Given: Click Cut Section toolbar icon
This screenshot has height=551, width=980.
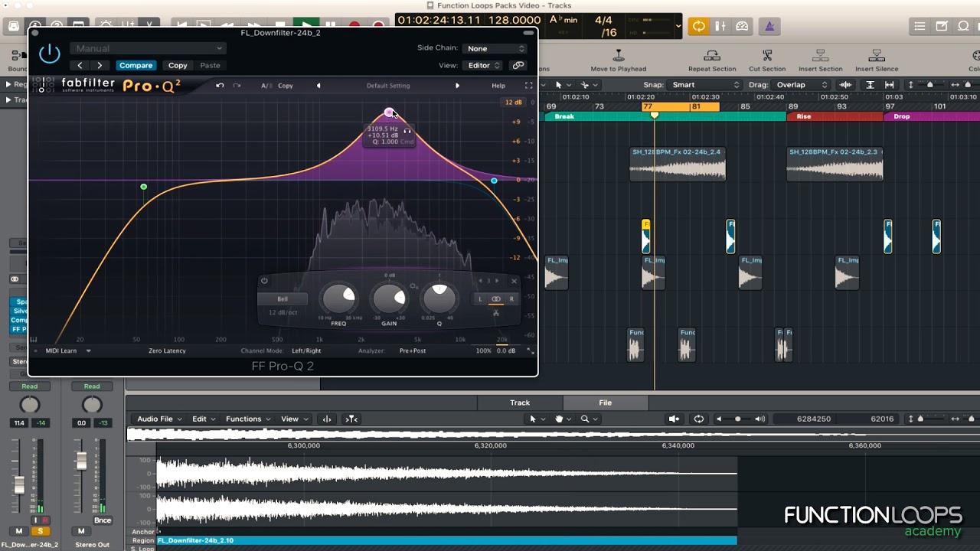Looking at the screenshot, I should [767, 56].
